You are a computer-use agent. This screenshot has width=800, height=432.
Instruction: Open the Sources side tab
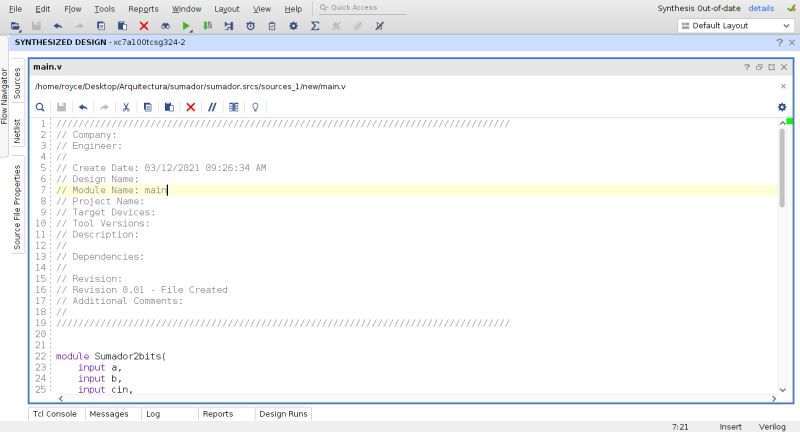pyautogui.click(x=17, y=83)
